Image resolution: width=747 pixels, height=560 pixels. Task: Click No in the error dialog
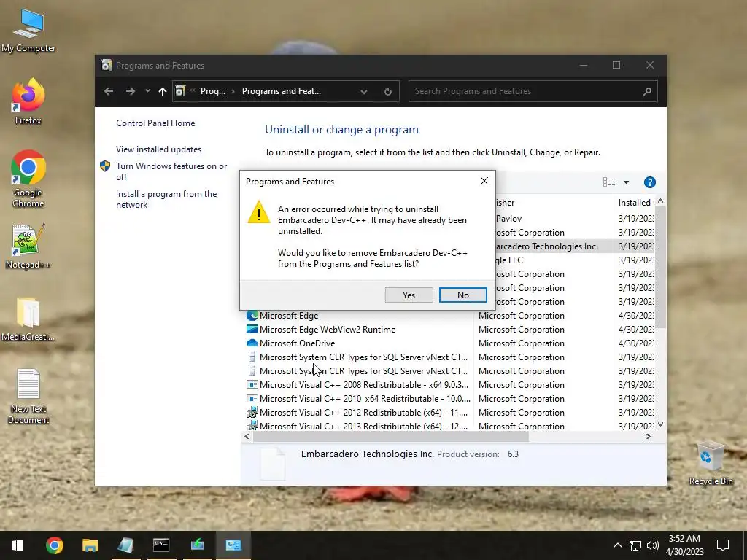coord(462,295)
